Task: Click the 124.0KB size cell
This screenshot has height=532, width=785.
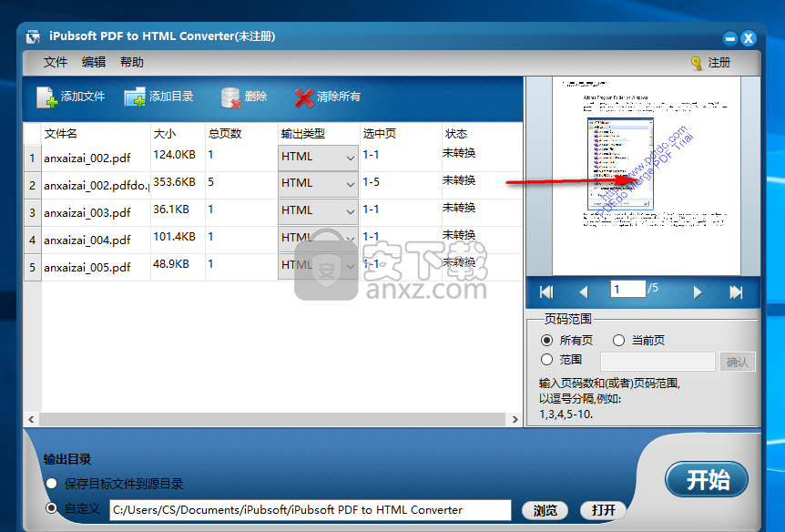Action: pyautogui.click(x=174, y=155)
